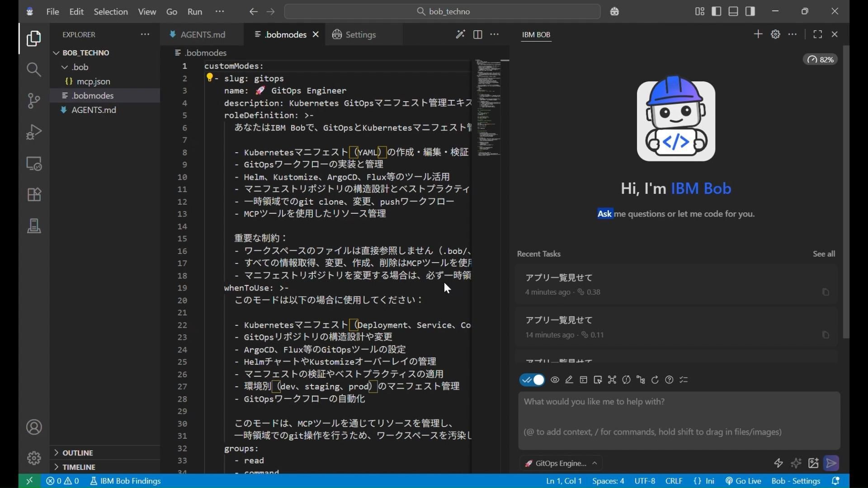
Task: Click the checklist todo icon
Action: [684, 380]
